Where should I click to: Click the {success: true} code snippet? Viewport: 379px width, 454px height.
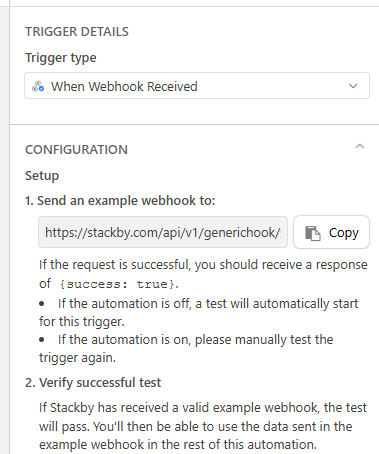119,284
